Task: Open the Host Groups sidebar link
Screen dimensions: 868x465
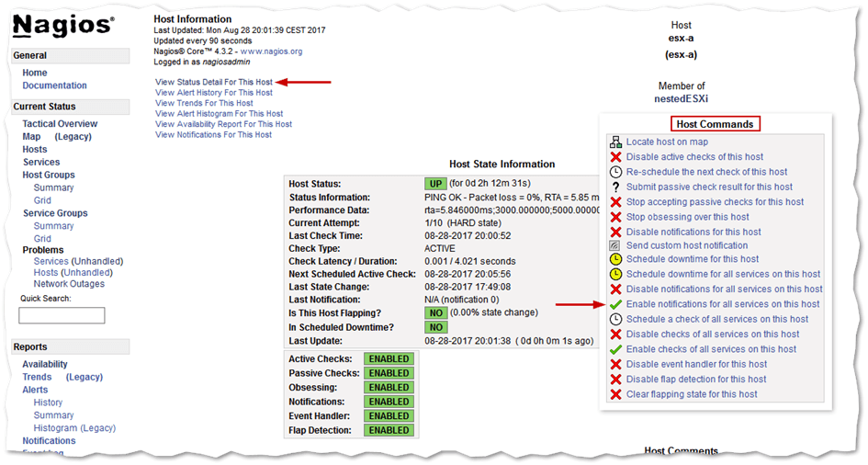Action: (49, 175)
